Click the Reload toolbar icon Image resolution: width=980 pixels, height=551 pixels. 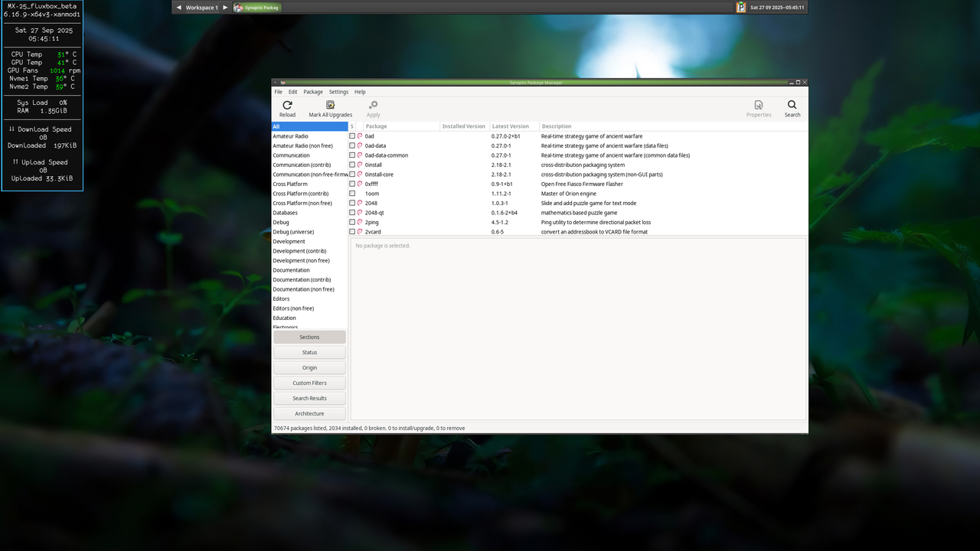[x=287, y=105]
